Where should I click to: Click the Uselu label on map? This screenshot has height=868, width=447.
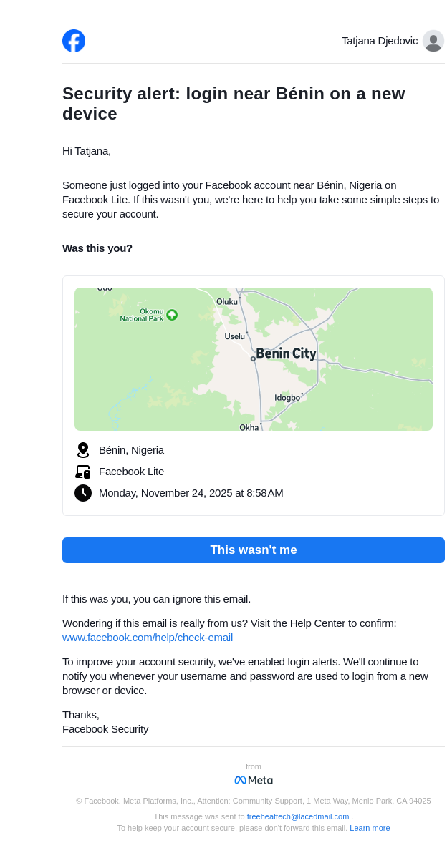click(234, 336)
